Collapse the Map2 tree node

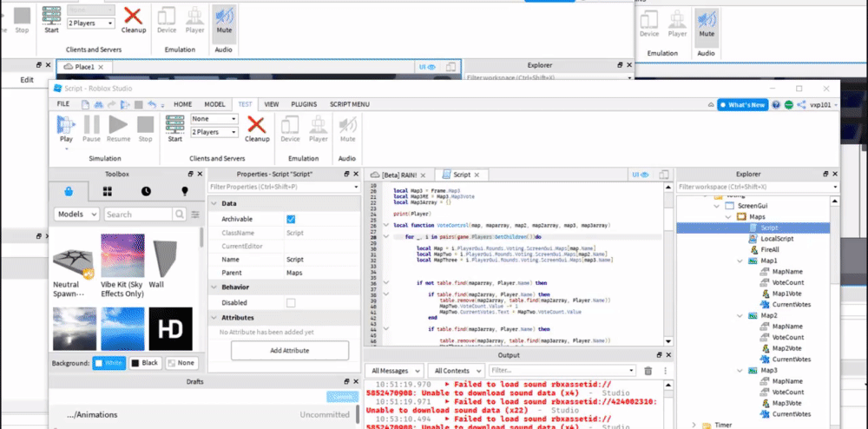pos(740,315)
